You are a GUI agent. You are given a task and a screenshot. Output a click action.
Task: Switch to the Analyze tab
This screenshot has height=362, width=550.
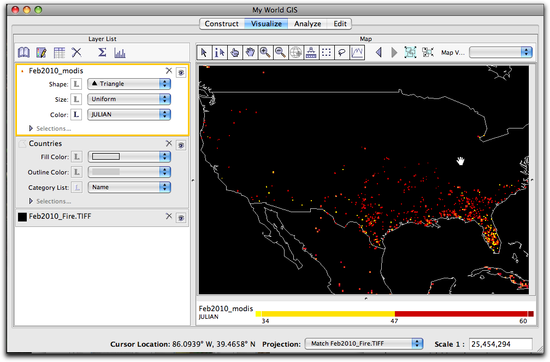pos(308,24)
